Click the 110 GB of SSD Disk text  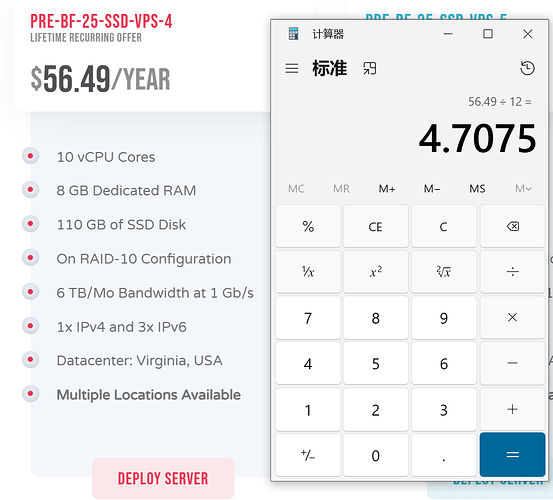tap(121, 225)
